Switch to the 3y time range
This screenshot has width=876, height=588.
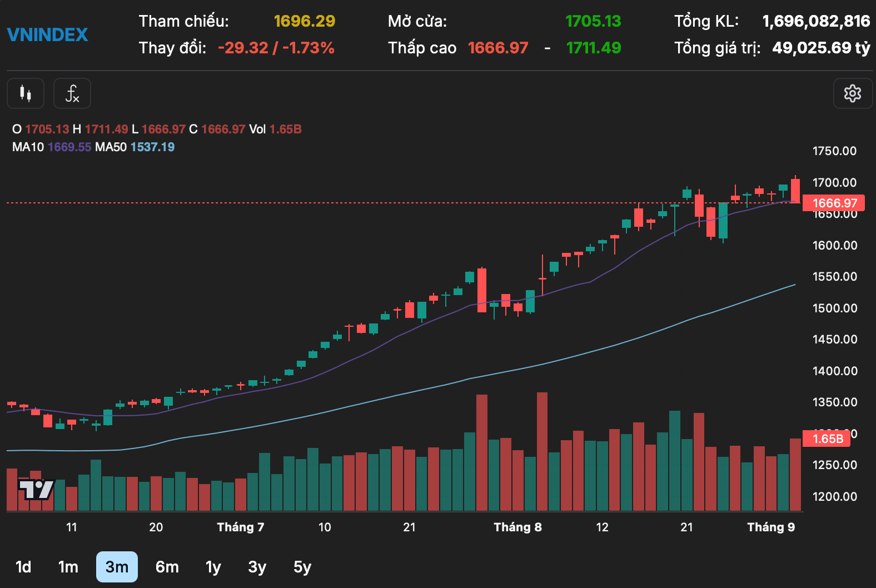[257, 567]
